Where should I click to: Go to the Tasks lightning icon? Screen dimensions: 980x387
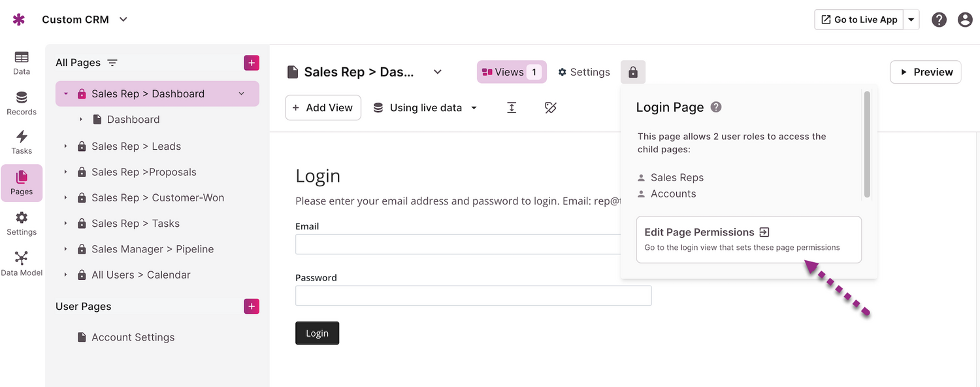click(22, 142)
